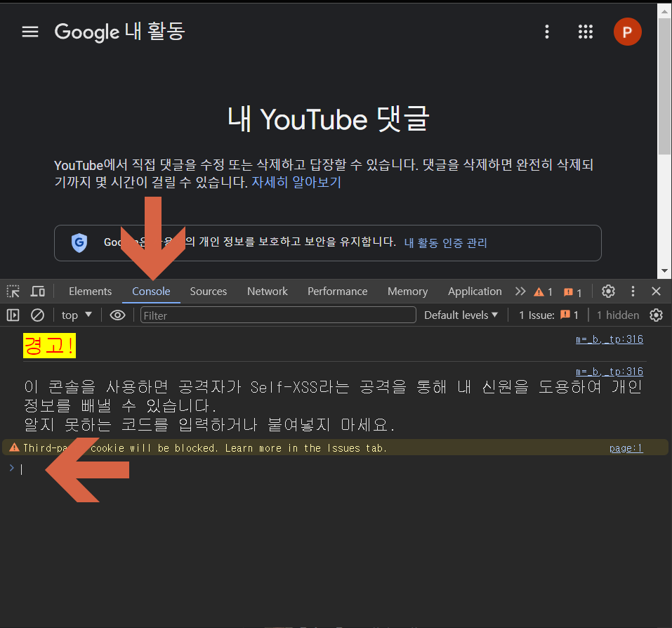
Task: Focus the console Filter input field
Action: click(x=277, y=315)
